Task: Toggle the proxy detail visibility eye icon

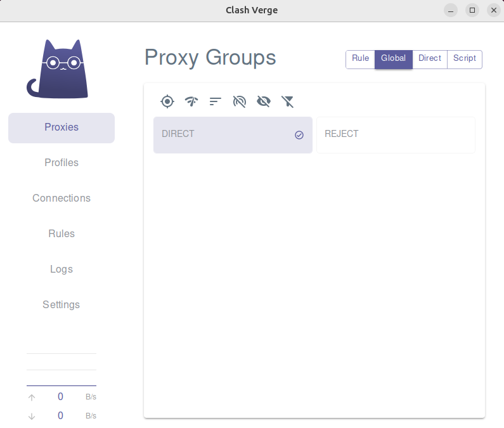Action: (x=264, y=101)
